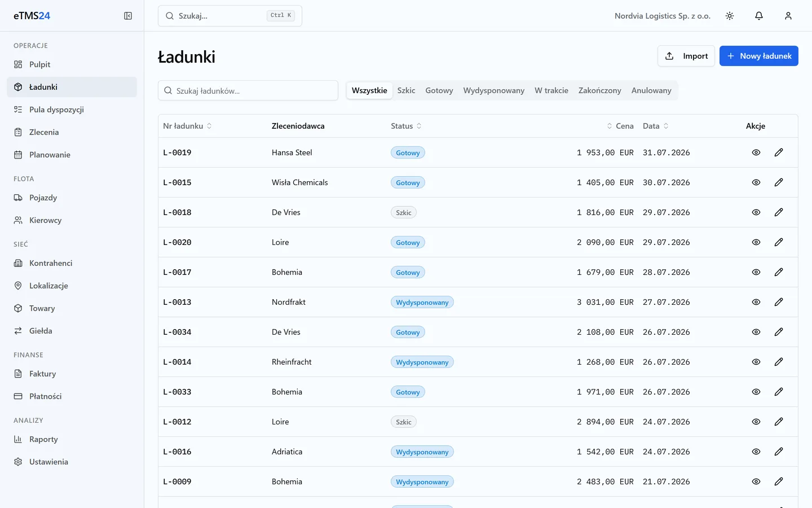Filter by W trakcie tab

point(551,90)
